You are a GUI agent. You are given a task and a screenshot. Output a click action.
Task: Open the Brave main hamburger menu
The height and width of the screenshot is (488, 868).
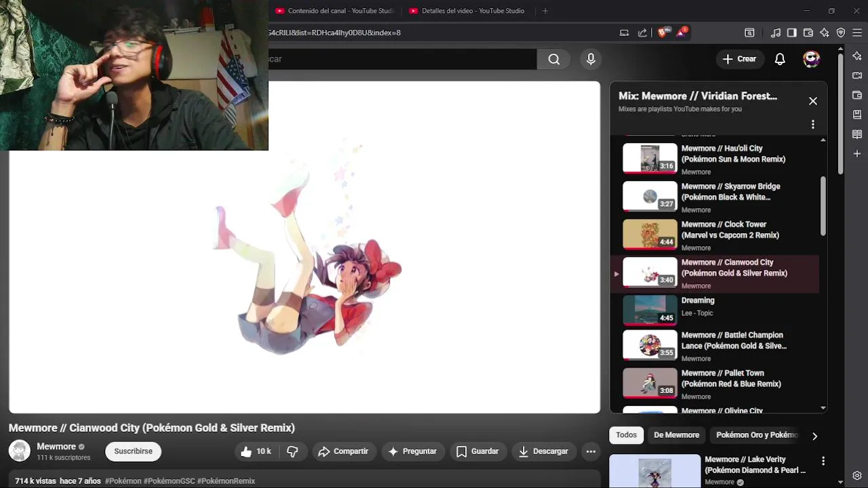857,33
